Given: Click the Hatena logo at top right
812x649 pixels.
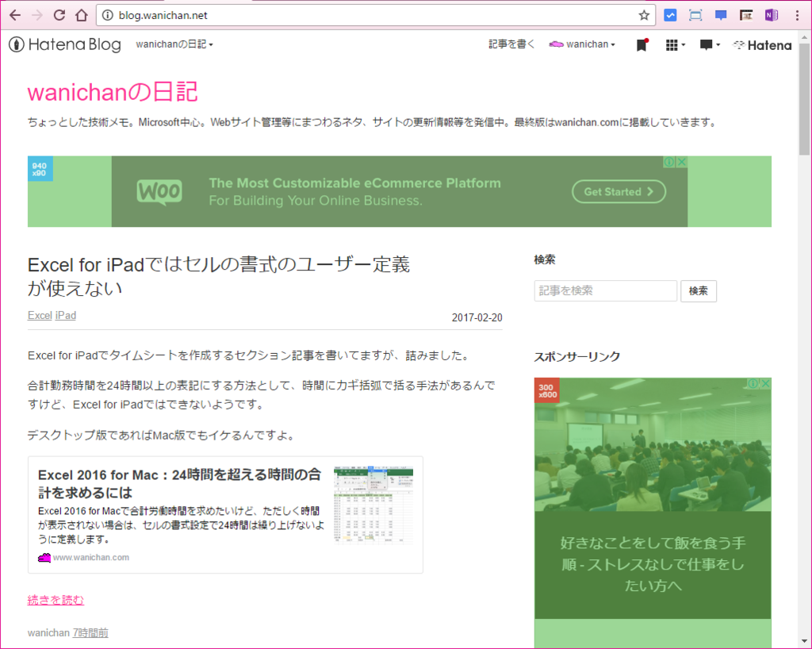Looking at the screenshot, I should point(762,45).
